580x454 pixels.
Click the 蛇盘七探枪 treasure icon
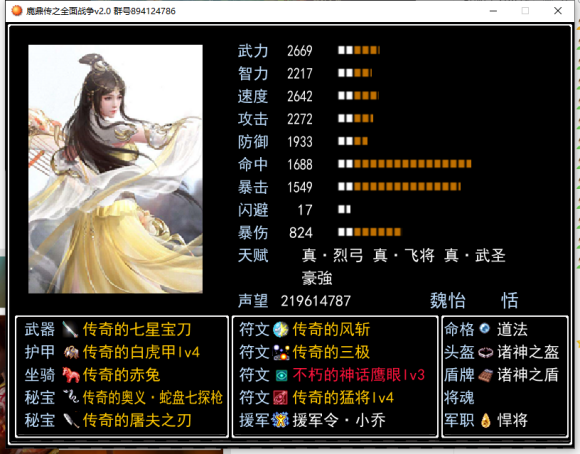point(71,397)
